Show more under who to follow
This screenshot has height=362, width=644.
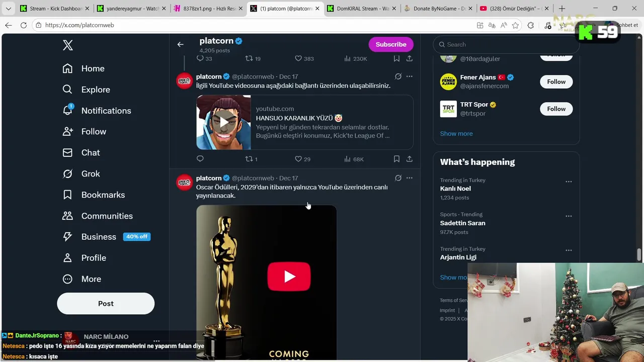coord(456,133)
